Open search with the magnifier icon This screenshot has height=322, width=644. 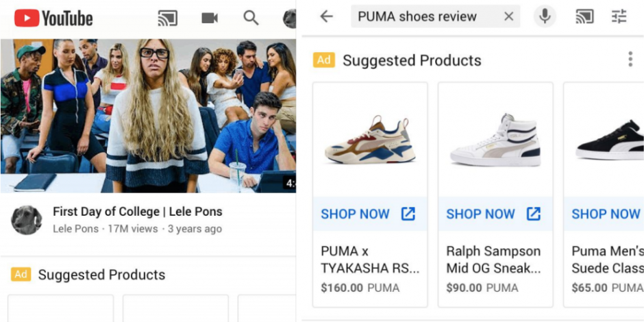[x=251, y=18]
